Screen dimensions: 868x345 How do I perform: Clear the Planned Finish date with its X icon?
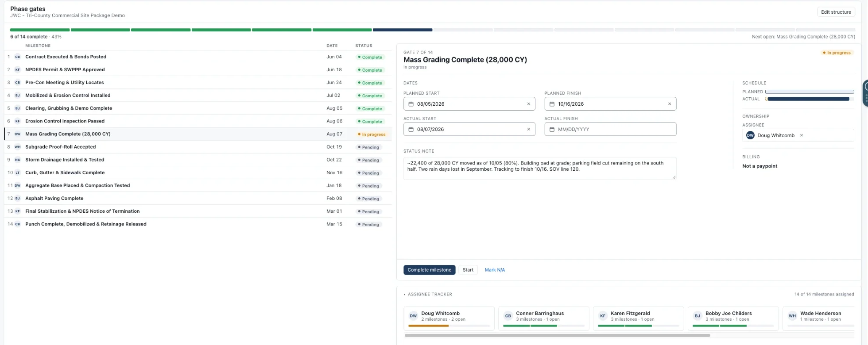tap(669, 104)
